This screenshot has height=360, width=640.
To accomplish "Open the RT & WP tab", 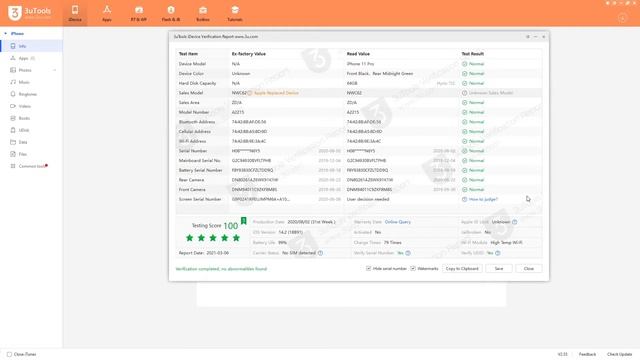I will pyautogui.click(x=139, y=13).
